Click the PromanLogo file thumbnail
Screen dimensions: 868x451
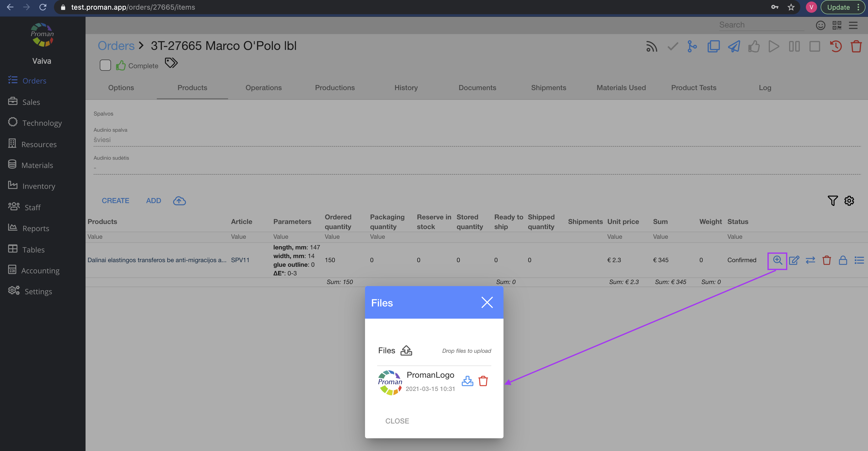(x=390, y=382)
